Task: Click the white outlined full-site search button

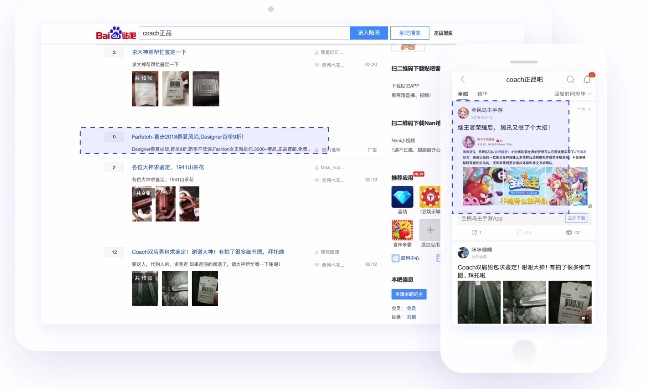Action: [410, 33]
